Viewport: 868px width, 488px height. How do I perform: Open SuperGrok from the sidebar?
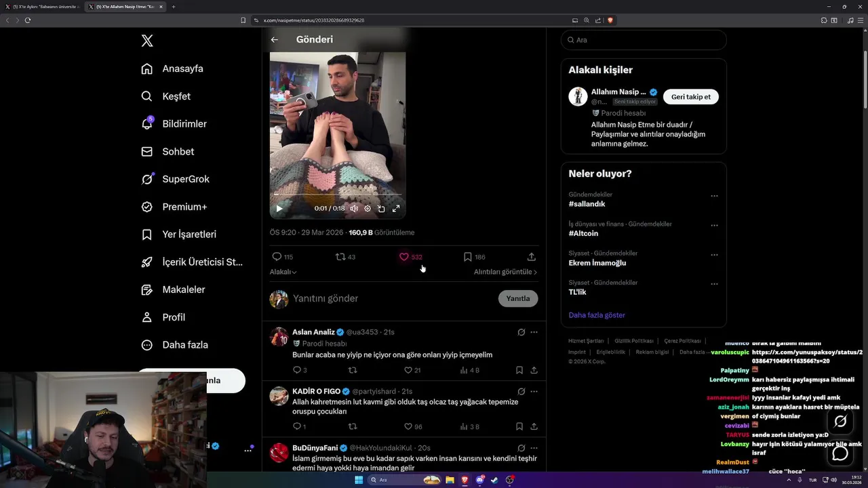[x=175, y=179]
